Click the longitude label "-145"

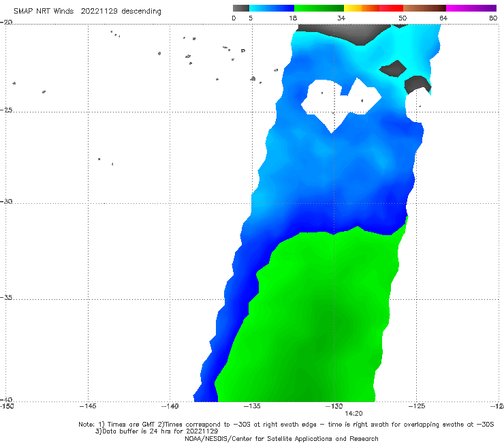(x=88, y=406)
